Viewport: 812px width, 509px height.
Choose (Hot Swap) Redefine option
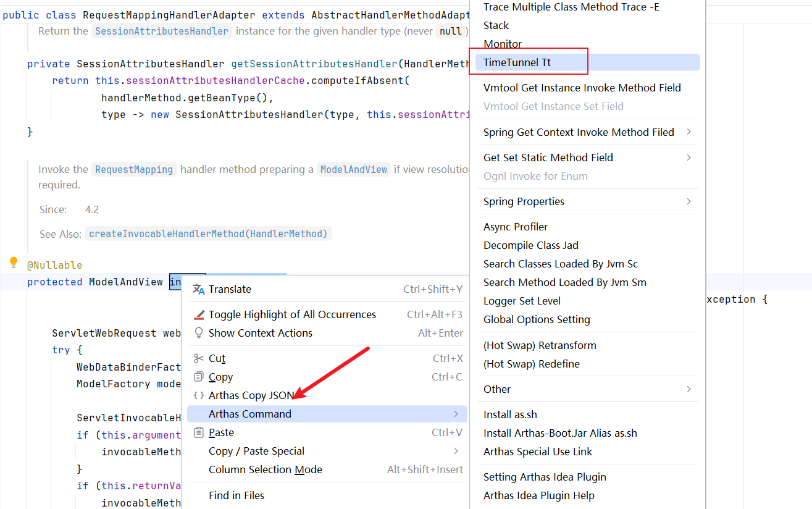coord(531,364)
